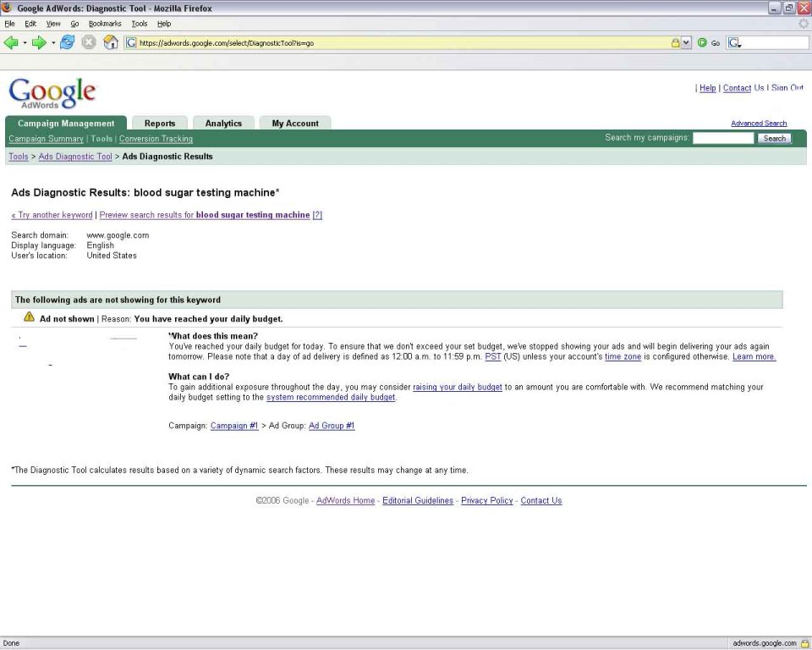The width and height of the screenshot is (812, 650).
Task: Expand the address bar URL history dropdown
Action: [x=687, y=43]
